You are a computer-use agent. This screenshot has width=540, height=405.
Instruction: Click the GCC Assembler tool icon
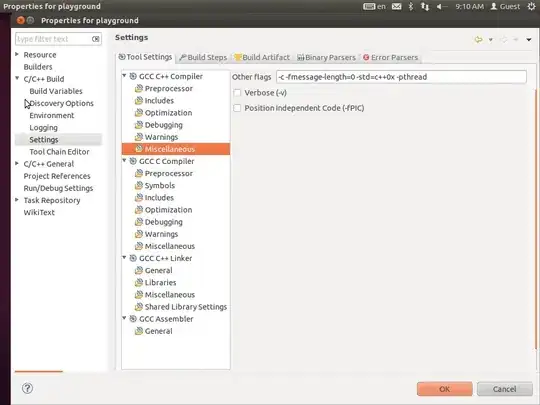pos(133,319)
